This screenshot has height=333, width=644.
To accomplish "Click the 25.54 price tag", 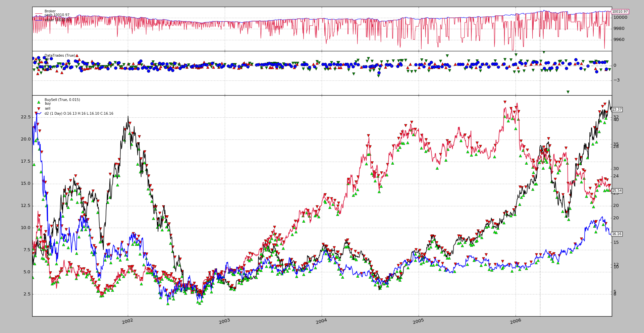I will pos(617,191).
